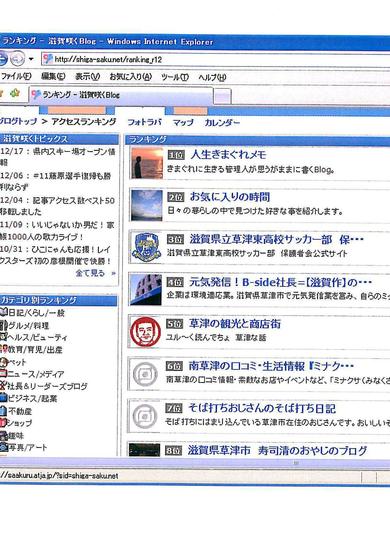Click the 全て見る link in topics
The image size is (390, 552).
coord(90,273)
